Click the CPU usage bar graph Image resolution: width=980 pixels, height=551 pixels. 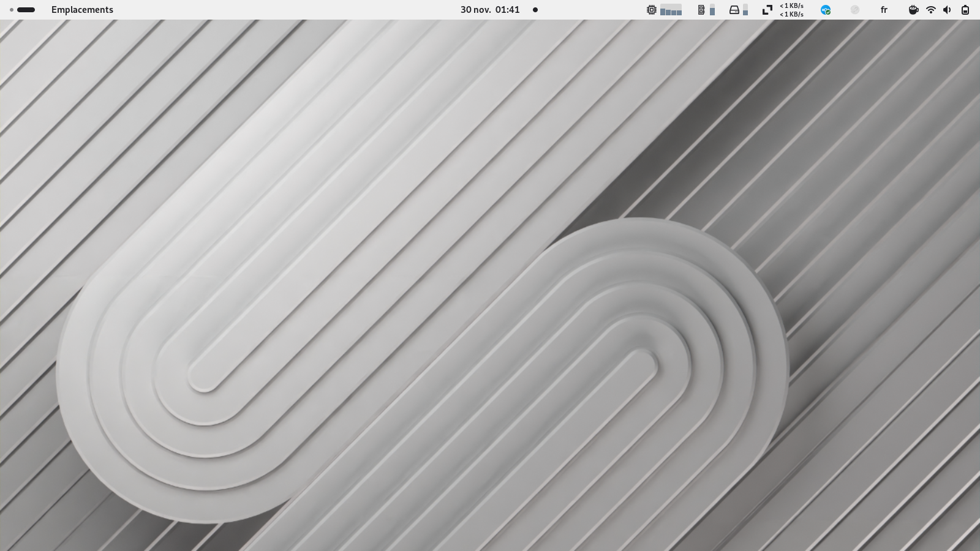(x=671, y=10)
